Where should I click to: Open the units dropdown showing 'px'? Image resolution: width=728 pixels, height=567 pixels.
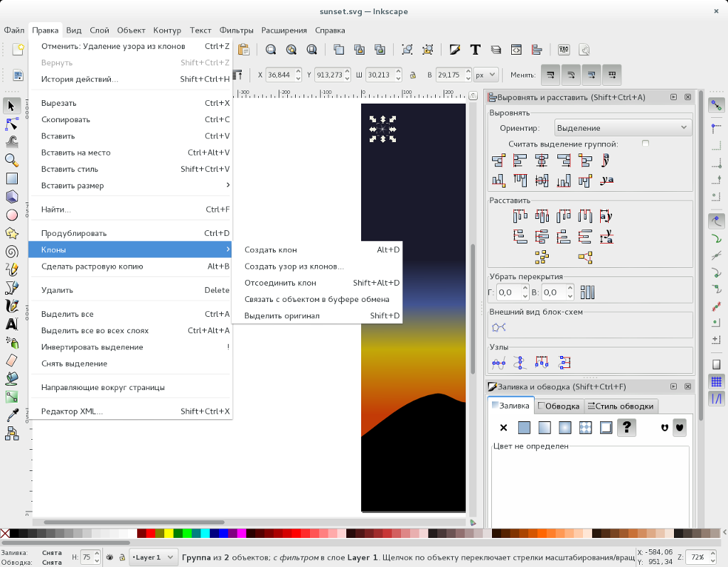coord(486,74)
